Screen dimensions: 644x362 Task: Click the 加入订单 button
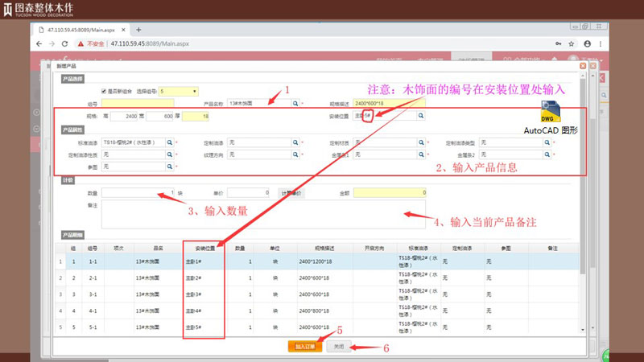pos(305,346)
